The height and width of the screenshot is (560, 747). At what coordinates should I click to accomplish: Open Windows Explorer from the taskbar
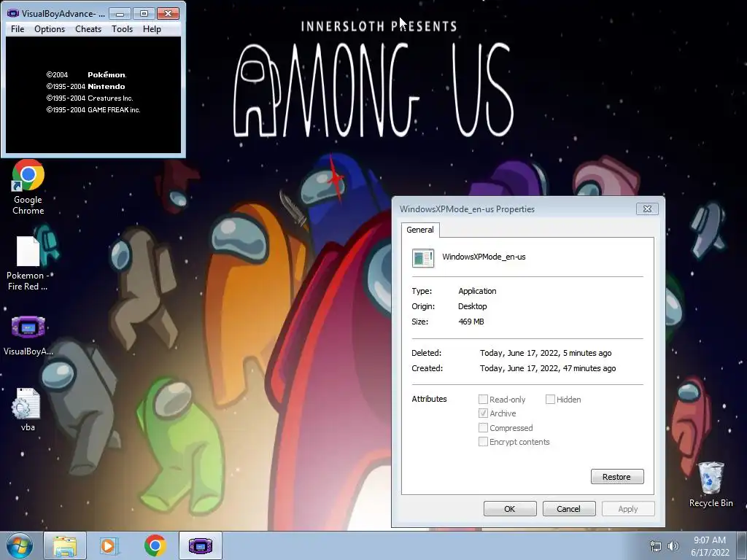65,545
